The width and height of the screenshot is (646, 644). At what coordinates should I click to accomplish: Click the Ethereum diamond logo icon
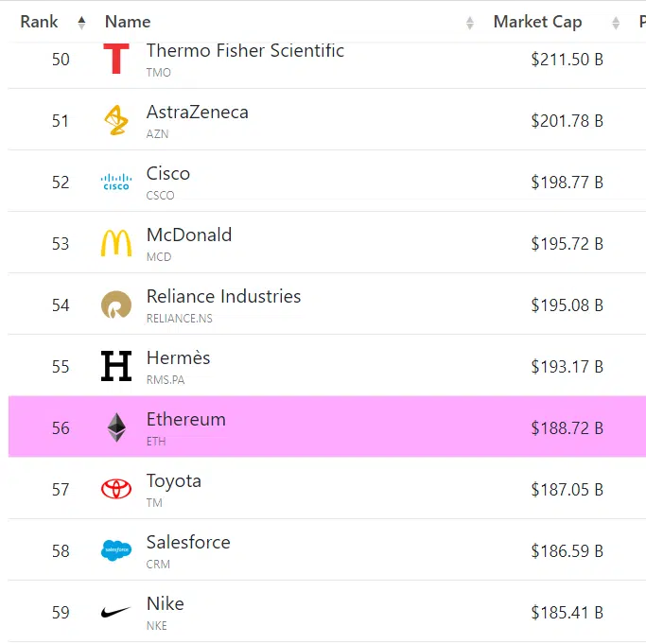point(116,427)
